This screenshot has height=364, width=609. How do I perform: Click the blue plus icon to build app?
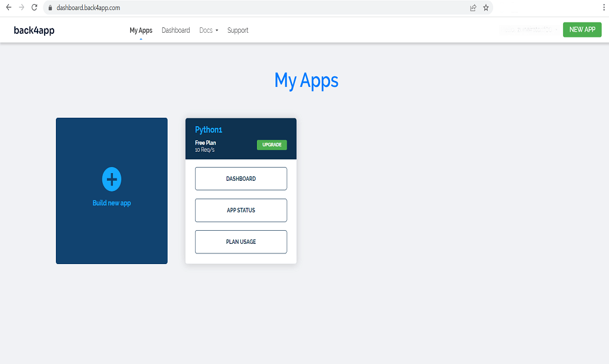point(112,179)
